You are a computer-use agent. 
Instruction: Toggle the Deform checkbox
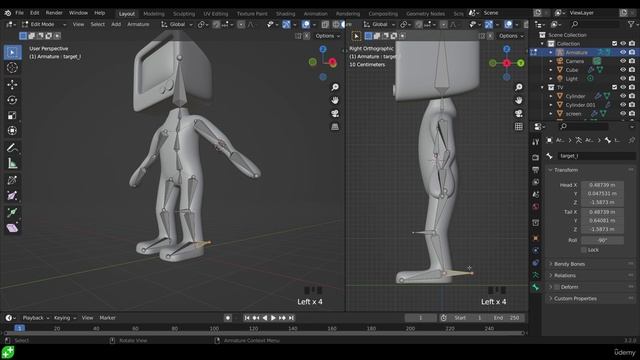pyautogui.click(x=557, y=287)
